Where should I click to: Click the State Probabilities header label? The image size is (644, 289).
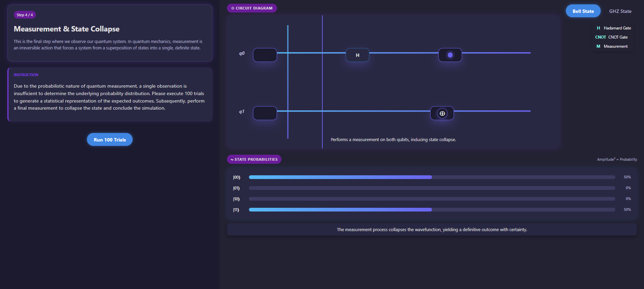click(x=254, y=159)
